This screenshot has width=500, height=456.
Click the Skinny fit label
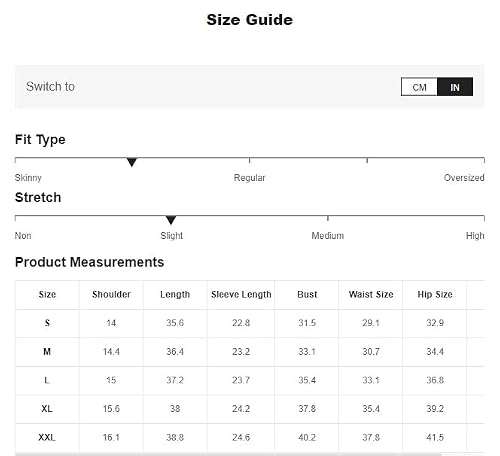pyautogui.click(x=28, y=178)
